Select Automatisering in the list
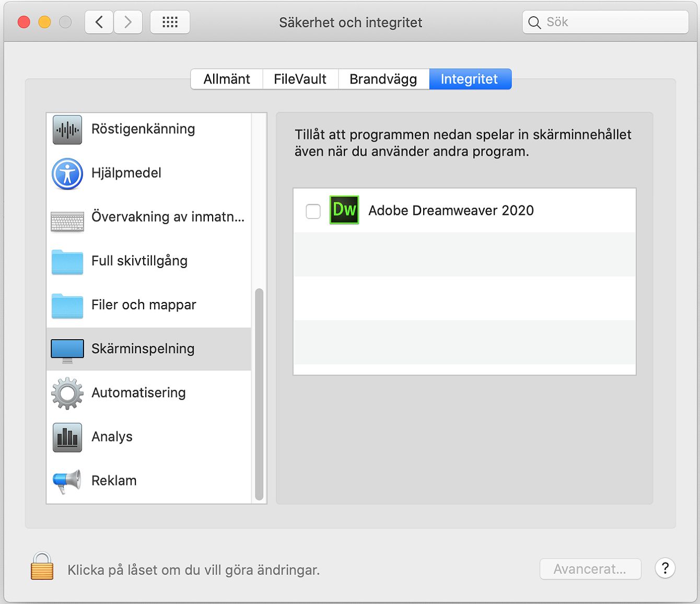The image size is (700, 604). pyautogui.click(x=149, y=393)
